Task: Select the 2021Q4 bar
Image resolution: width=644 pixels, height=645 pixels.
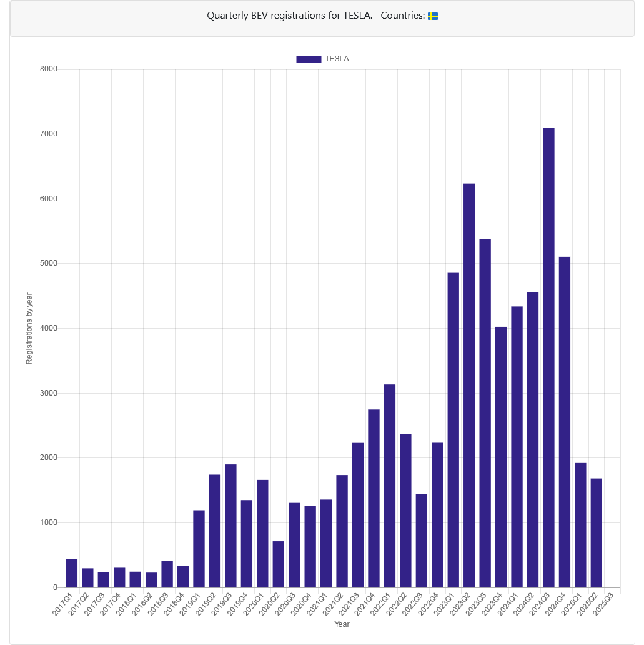Action: coord(374,499)
